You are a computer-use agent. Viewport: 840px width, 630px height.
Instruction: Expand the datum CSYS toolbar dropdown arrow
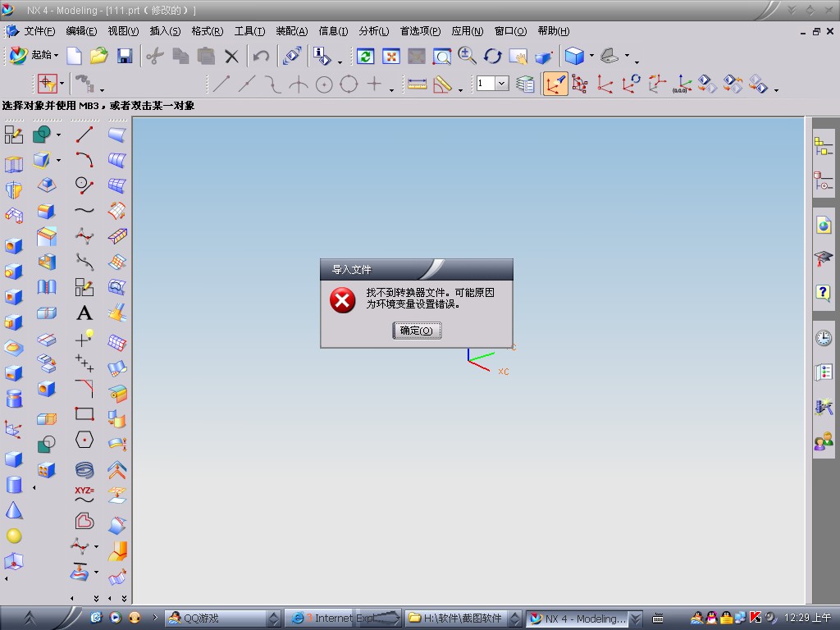[x=776, y=90]
